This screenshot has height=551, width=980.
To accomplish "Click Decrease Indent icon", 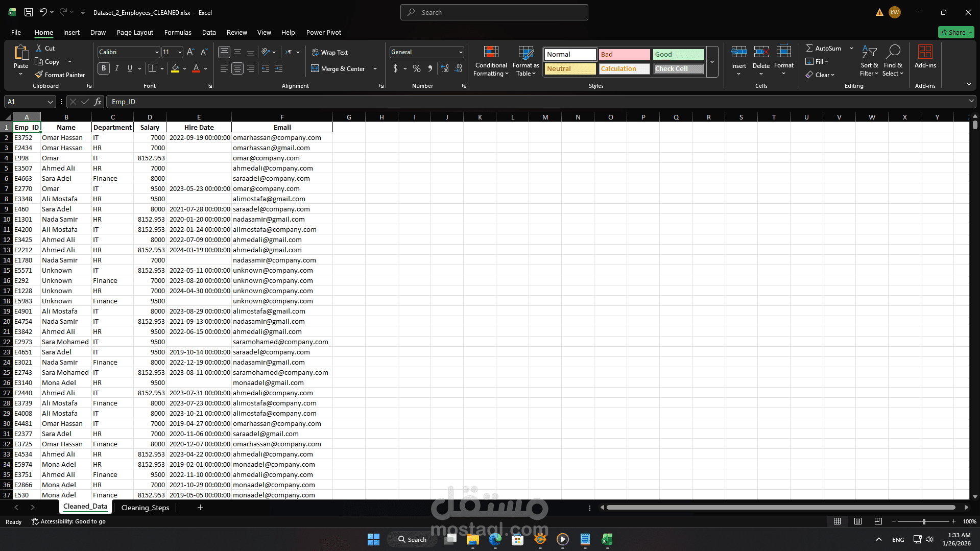I will coord(266,68).
